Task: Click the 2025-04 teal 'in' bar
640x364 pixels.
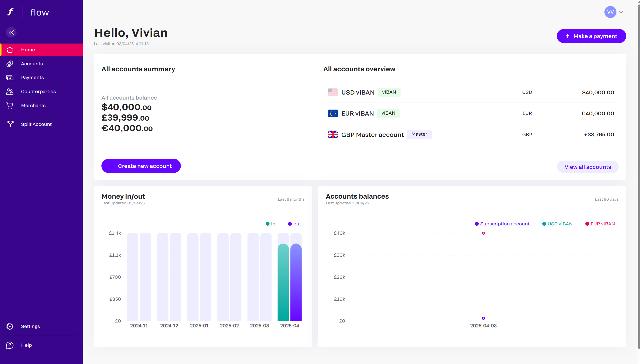Action: (283, 282)
